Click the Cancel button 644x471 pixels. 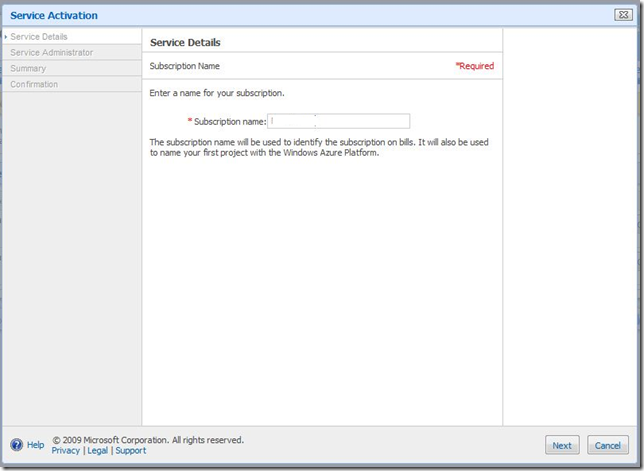[608, 445]
